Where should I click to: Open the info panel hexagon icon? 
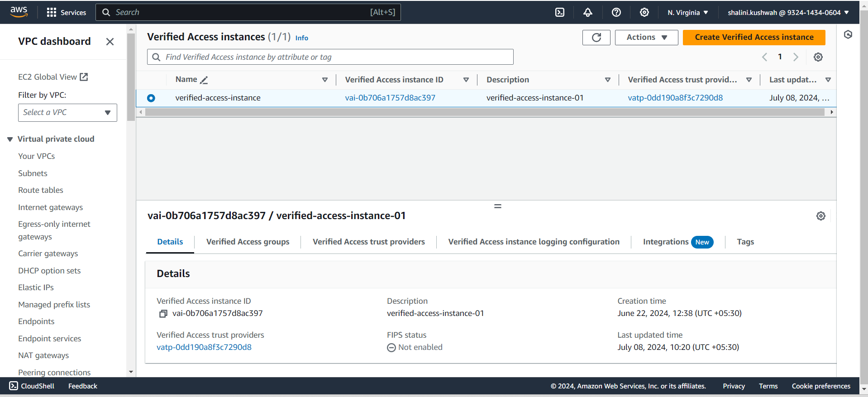click(x=848, y=34)
